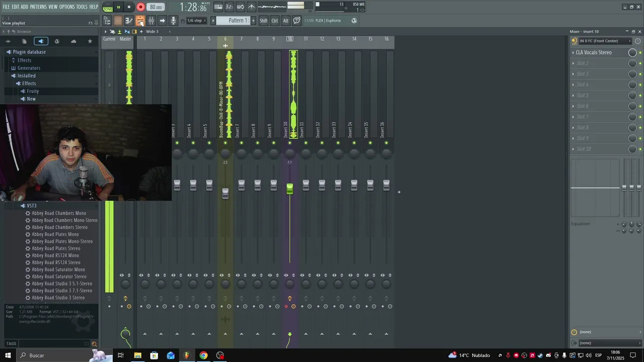Toggle the metronome icon
This screenshot has width=644, height=362.
(x=252, y=7)
